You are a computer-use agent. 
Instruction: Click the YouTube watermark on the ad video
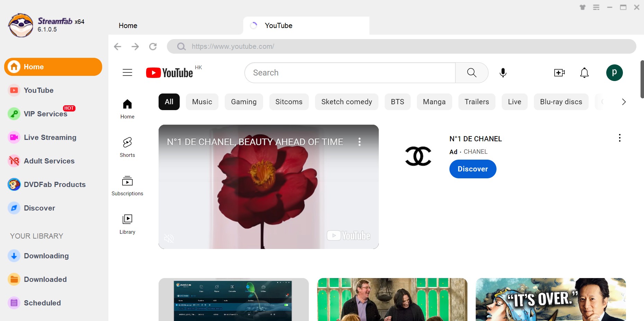pos(349,236)
